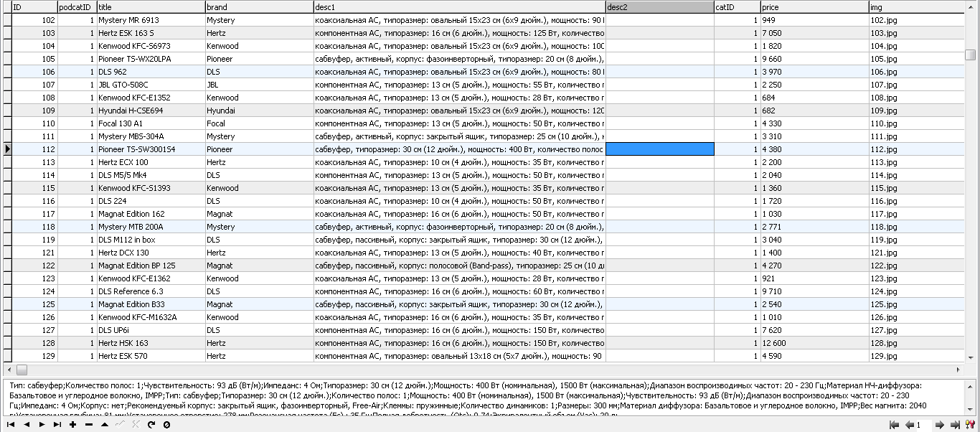This screenshot has width=980, height=432.
Task: Click the horizontal scrollbar left arrow
Action: [x=9, y=369]
